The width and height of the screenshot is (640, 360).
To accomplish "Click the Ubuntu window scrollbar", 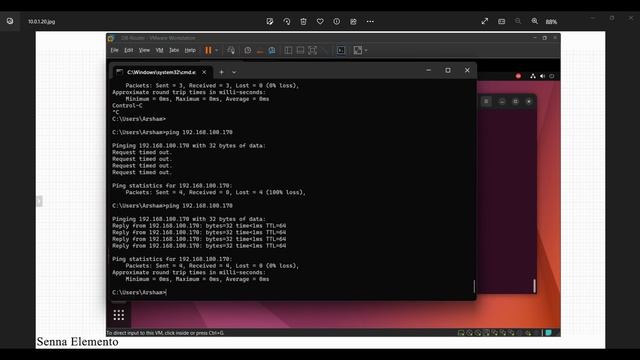I will [534, 286].
